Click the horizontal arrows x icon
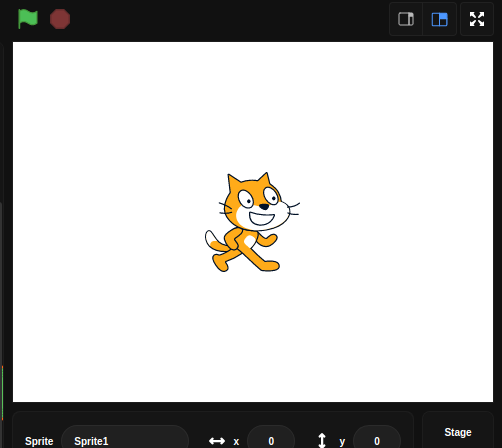This screenshot has width=502, height=448. click(217, 441)
